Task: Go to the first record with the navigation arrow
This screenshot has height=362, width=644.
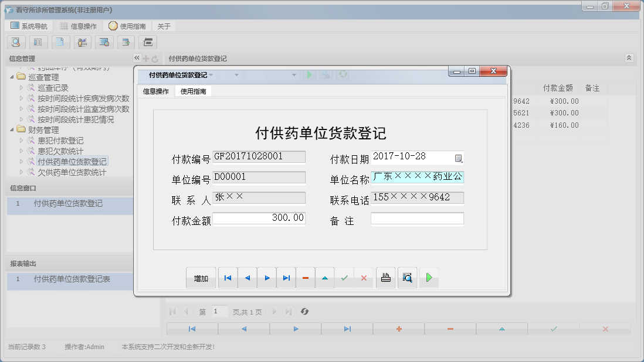Action: pyautogui.click(x=228, y=278)
